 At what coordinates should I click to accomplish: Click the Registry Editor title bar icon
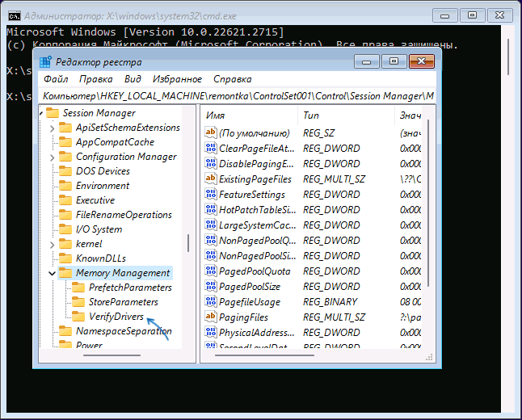pos(44,61)
